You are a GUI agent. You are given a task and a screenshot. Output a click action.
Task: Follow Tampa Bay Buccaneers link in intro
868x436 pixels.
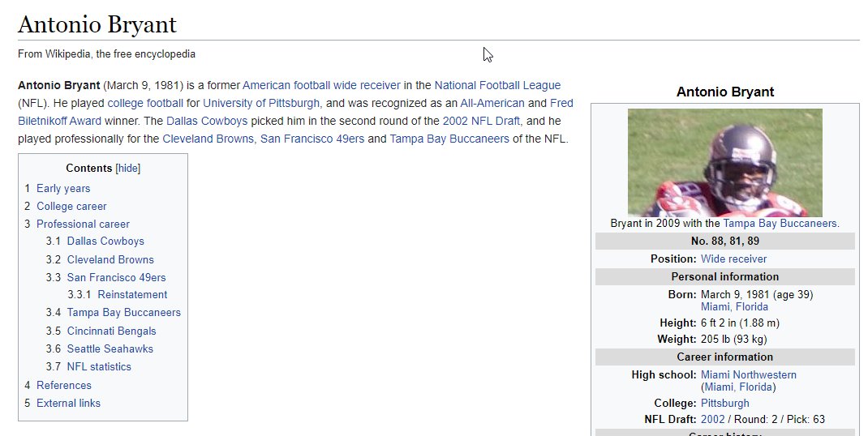[x=449, y=139]
